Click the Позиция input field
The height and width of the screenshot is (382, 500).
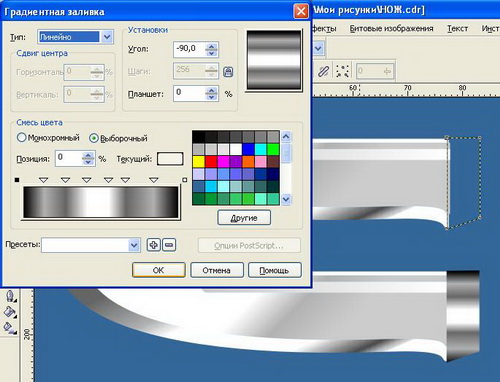pos(68,158)
